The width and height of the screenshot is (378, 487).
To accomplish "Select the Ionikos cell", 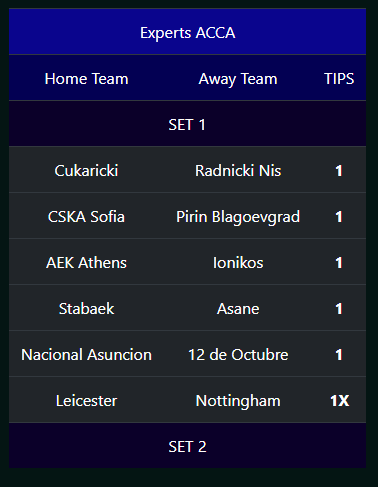I will click(238, 263).
